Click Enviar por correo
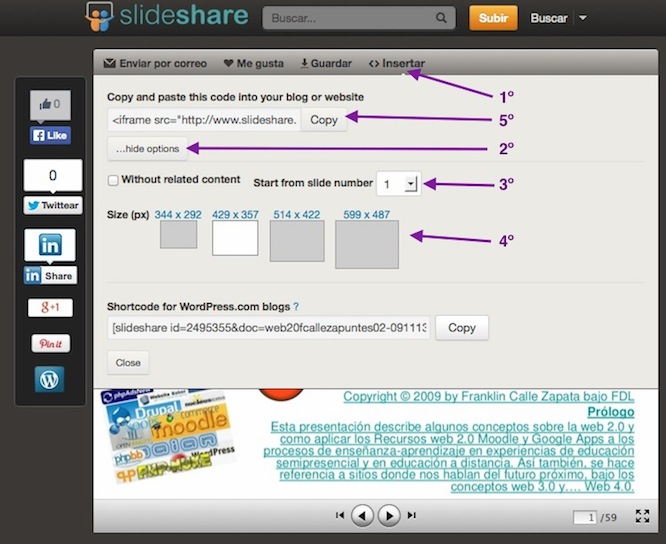 (x=155, y=63)
